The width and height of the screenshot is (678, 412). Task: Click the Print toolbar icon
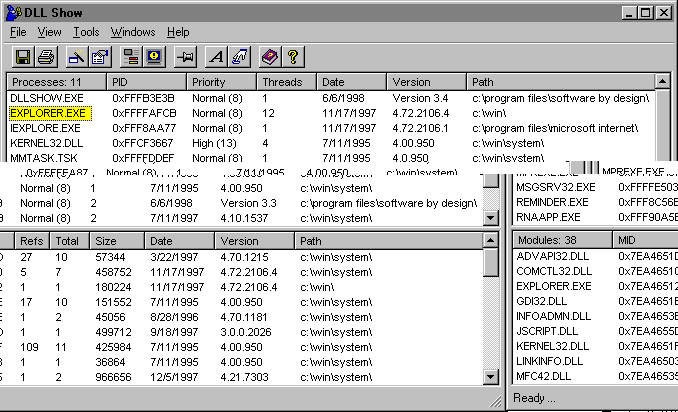46,57
